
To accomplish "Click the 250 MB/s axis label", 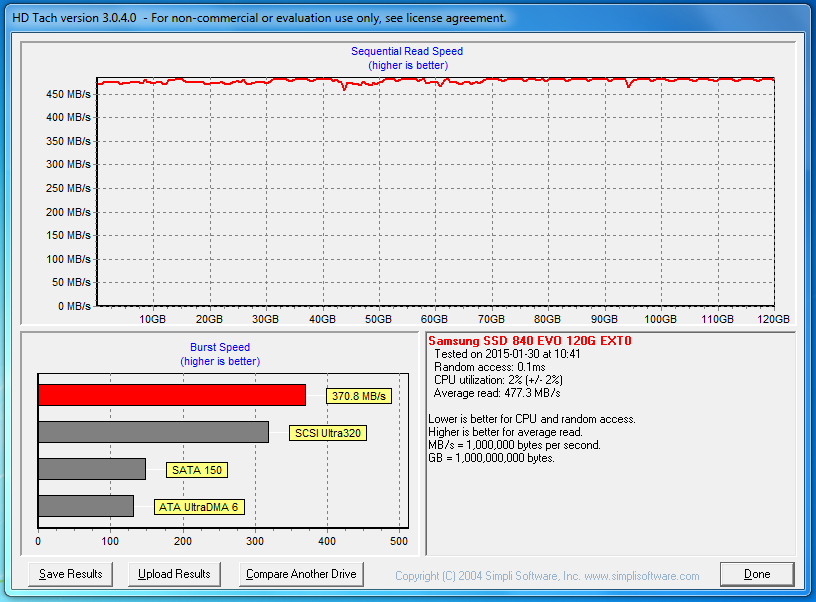I will 68,188.
